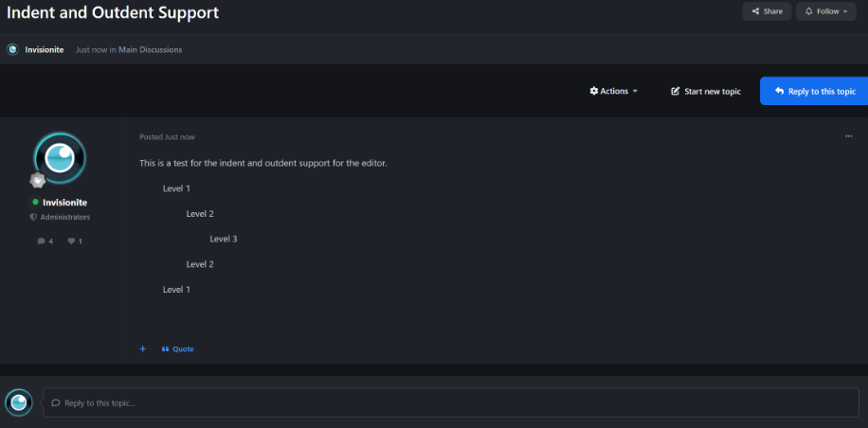The image size is (868, 428).
Task: Click the reputation heart icon
Action: pos(71,241)
